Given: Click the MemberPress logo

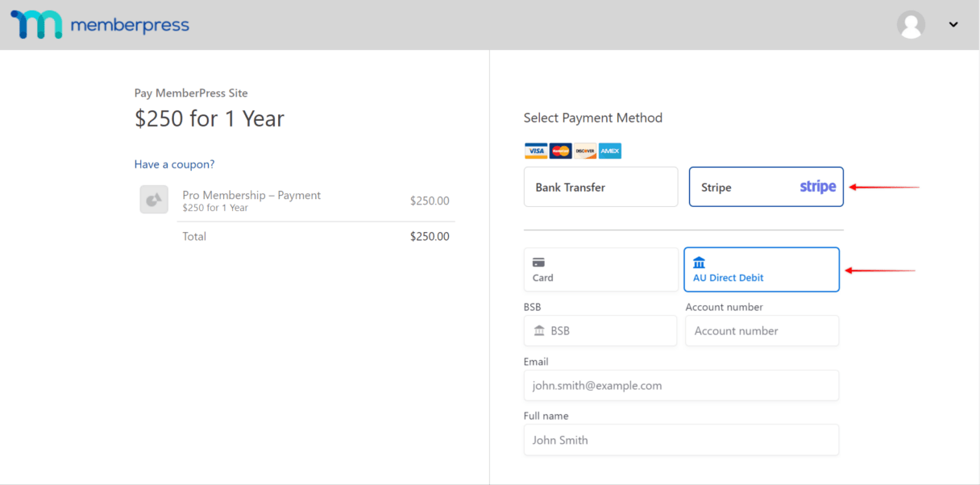Looking at the screenshot, I should (x=100, y=25).
